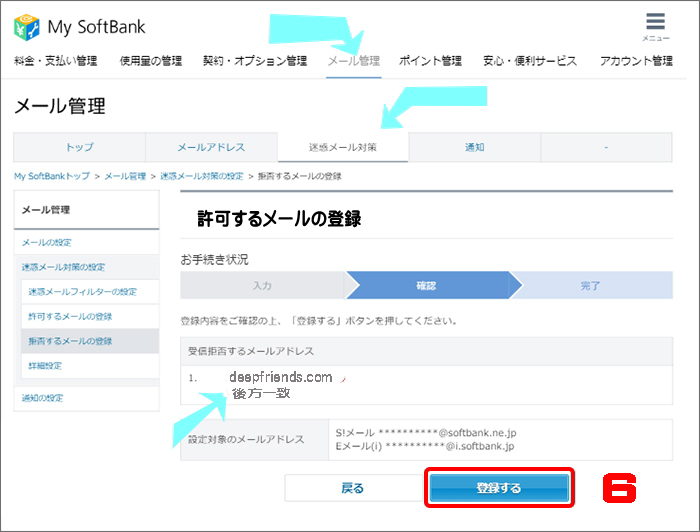Click My SoftBankトップ breadcrumb link
Screen dimensions: 700x532
(x=52, y=176)
